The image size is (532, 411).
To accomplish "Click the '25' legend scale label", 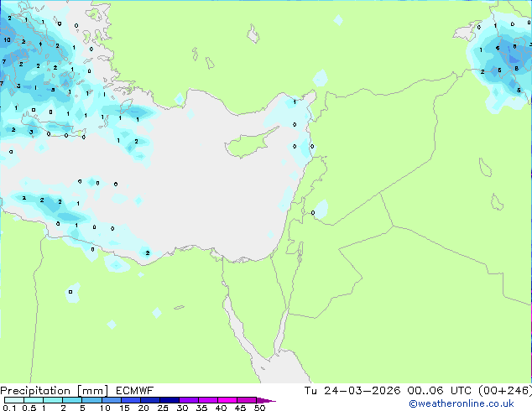I will [163, 408].
